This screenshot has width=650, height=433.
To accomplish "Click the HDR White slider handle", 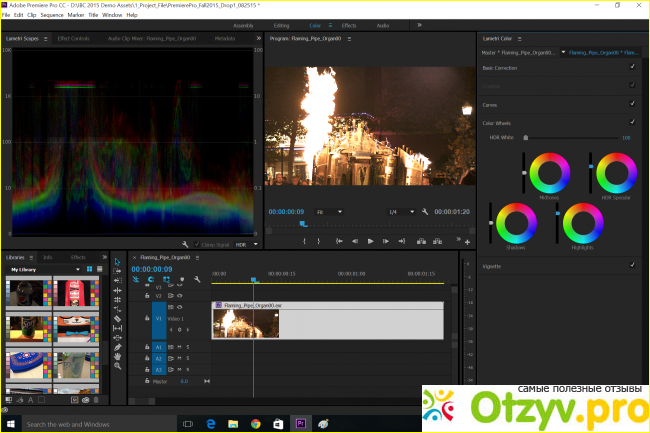I will (x=526, y=137).
